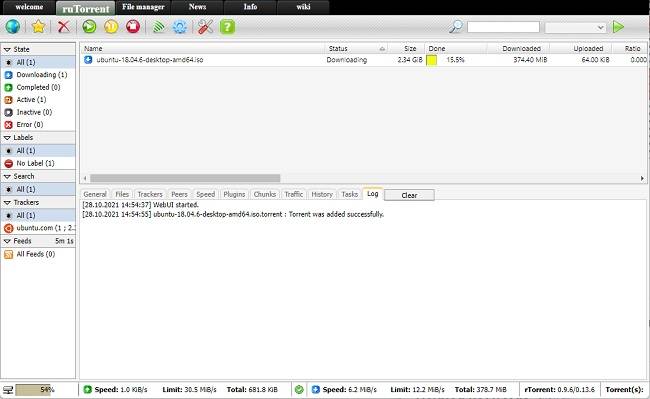Image resolution: width=650 pixels, height=399 pixels.
Task: Click the red Stop torrent icon
Action: tap(133, 27)
